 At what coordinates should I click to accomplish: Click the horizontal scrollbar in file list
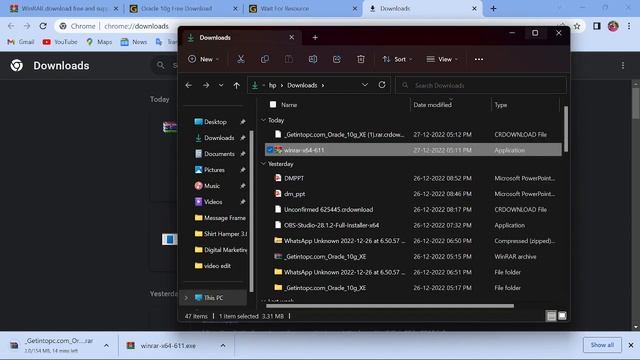point(390,305)
